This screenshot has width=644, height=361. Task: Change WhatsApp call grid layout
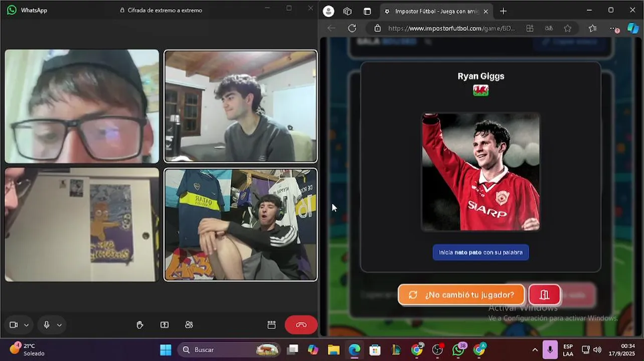coord(271,325)
